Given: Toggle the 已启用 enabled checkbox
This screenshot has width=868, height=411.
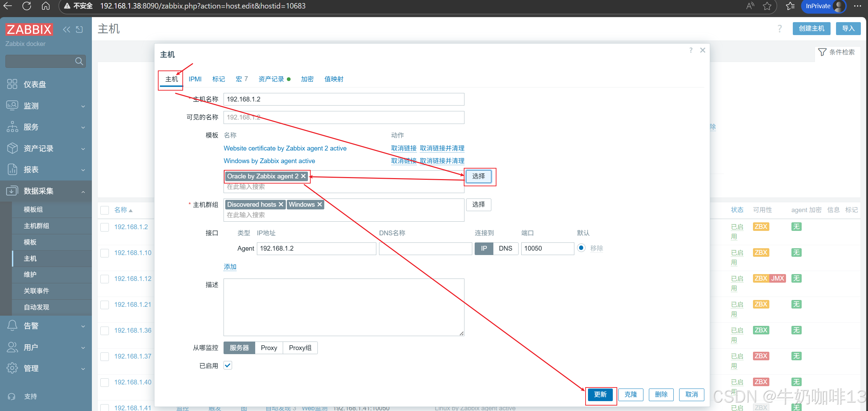Looking at the screenshot, I should pyautogui.click(x=228, y=365).
